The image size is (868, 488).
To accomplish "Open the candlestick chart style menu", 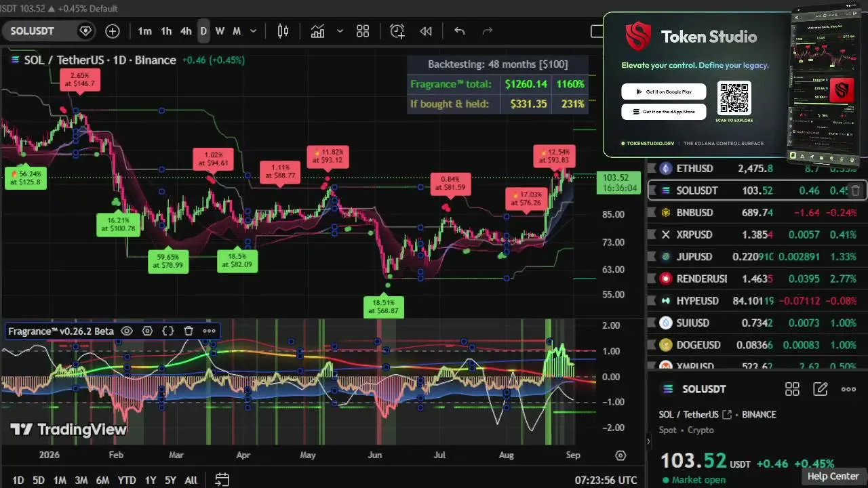I will coord(283,31).
